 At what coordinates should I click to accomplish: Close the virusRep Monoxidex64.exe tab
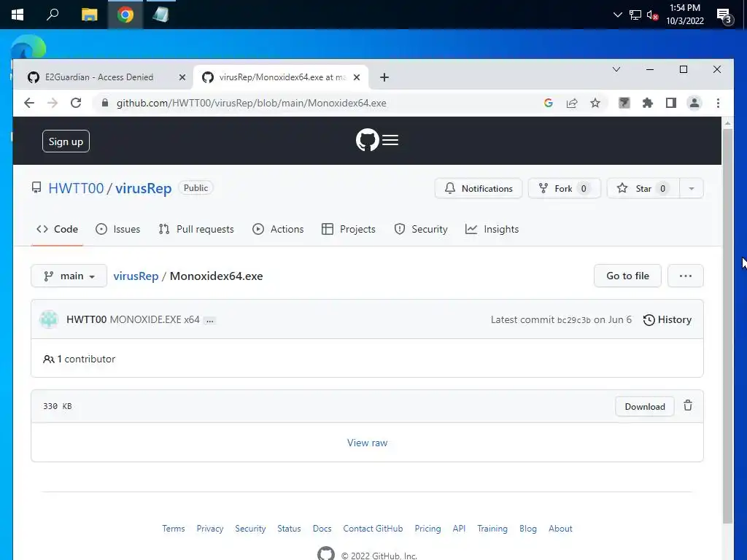click(x=356, y=77)
